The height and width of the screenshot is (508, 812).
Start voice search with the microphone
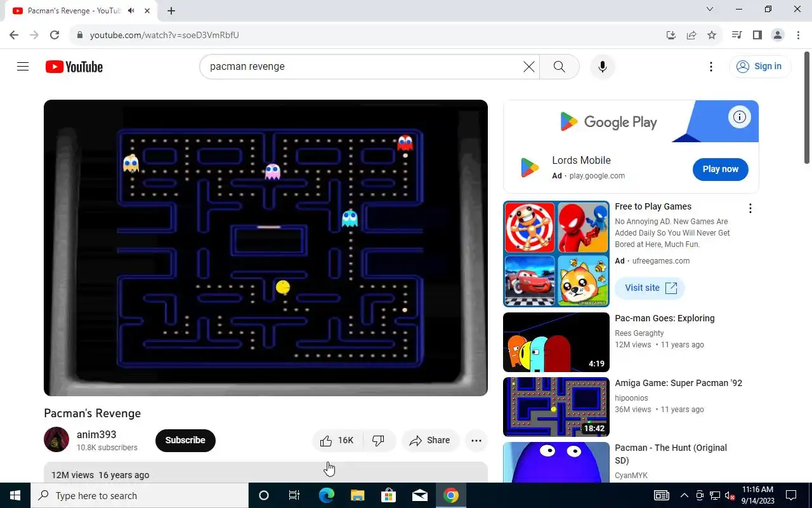[602, 67]
